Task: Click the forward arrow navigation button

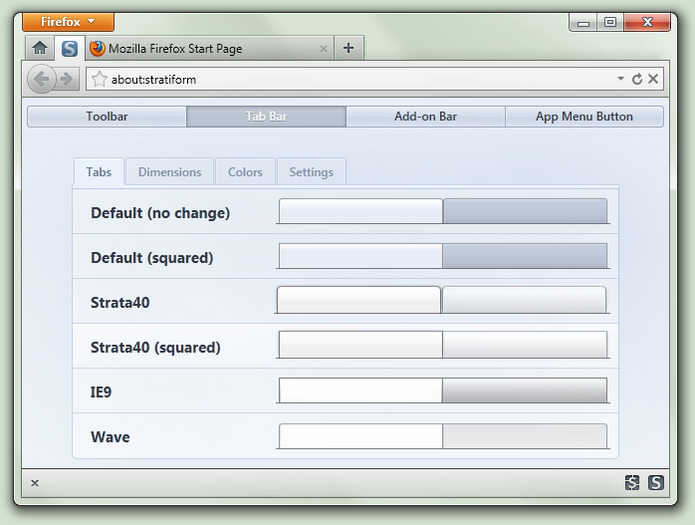Action: pos(66,79)
